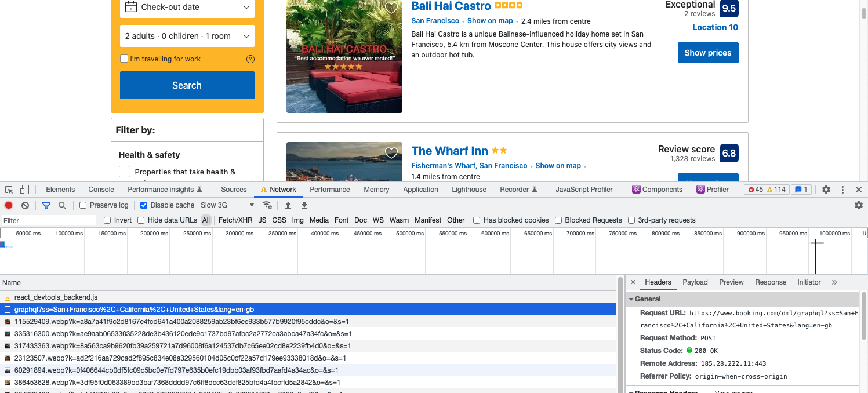
Task: Clear the network request log
Action: [24, 205]
